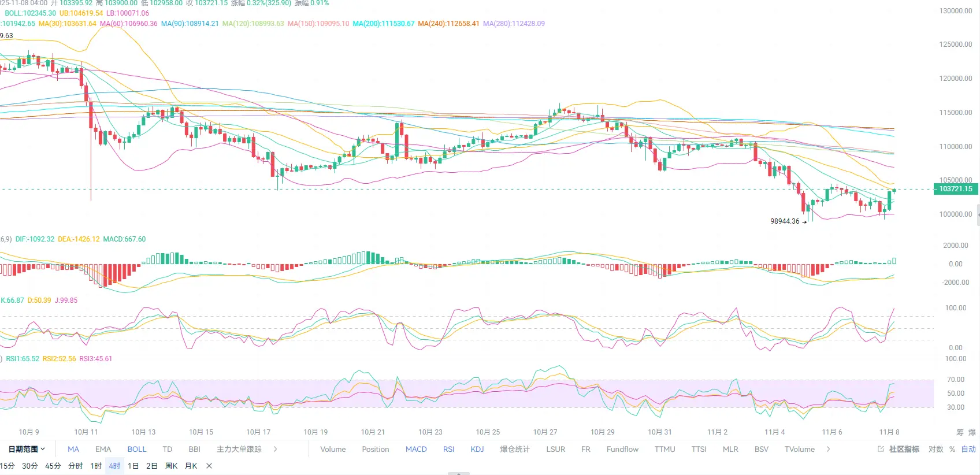Open 社区指标 community indicators
The height and width of the screenshot is (475, 980).
tap(904, 449)
